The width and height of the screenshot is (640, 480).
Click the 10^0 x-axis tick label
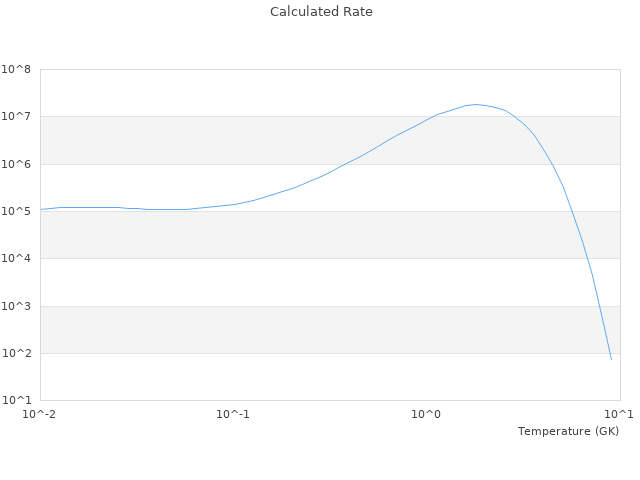click(x=427, y=415)
